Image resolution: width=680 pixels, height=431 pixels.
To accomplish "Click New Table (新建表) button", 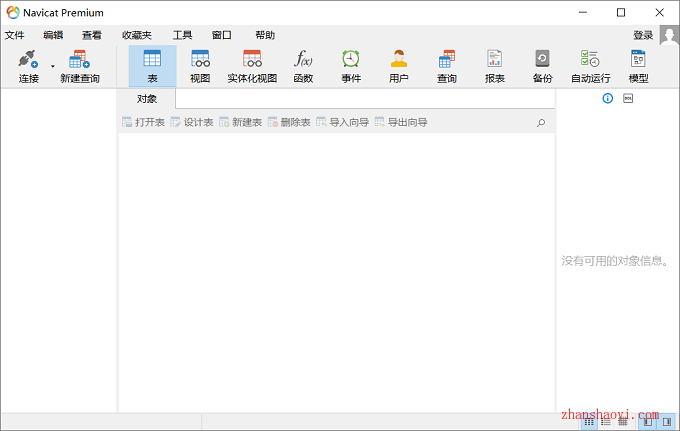I will click(x=241, y=122).
